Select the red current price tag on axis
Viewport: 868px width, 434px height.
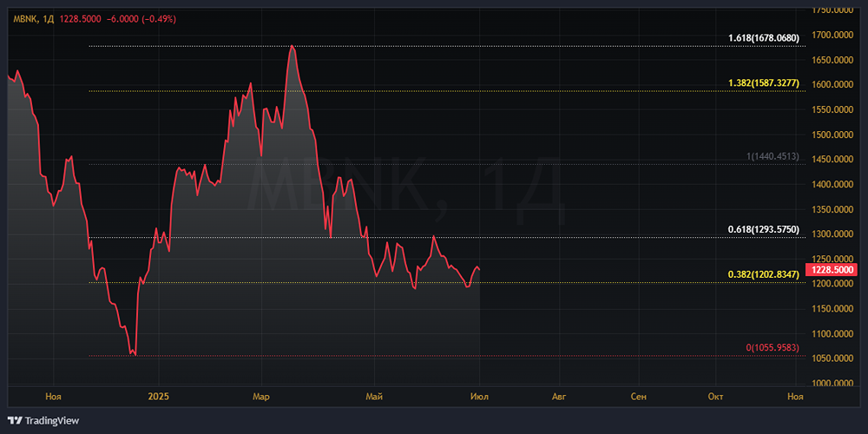831,270
